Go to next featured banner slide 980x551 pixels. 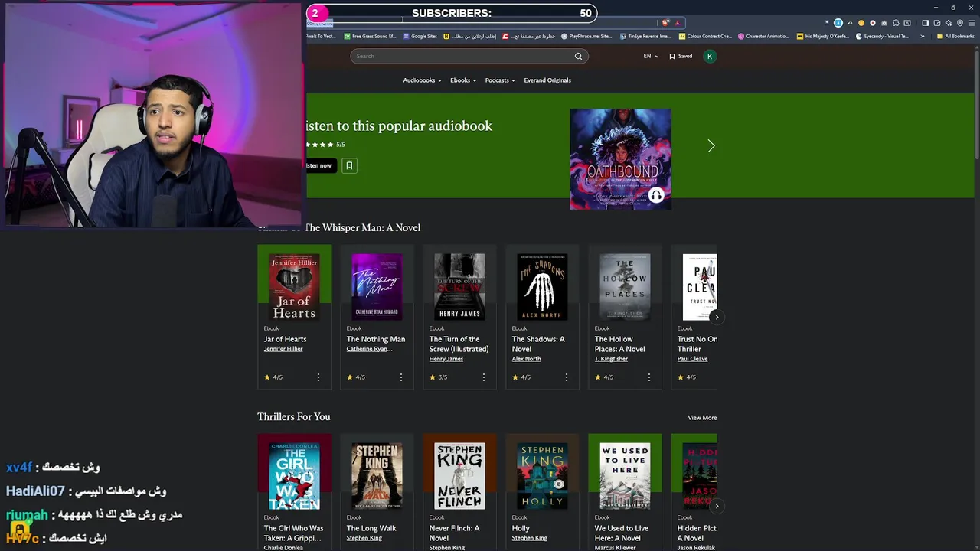pyautogui.click(x=710, y=145)
